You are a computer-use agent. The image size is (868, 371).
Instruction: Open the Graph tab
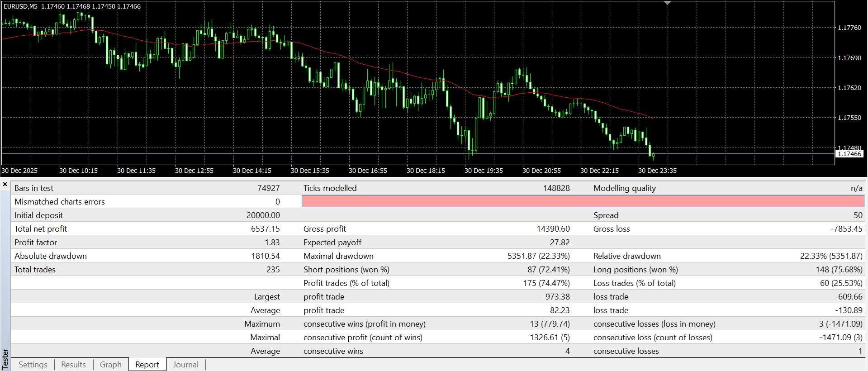coord(111,365)
